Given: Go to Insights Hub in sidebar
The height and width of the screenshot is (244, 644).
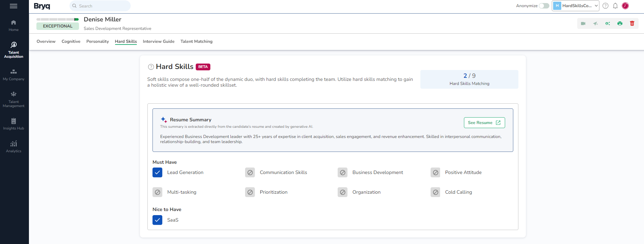Looking at the screenshot, I should coord(14,124).
